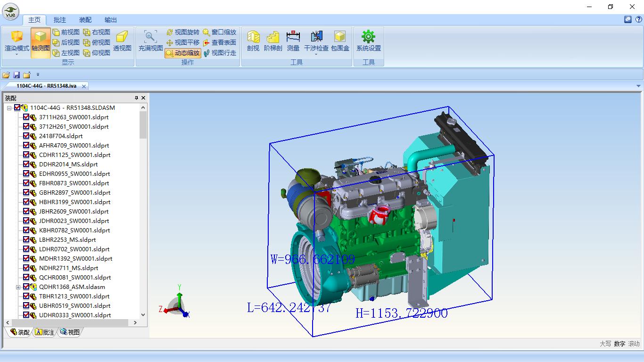Activate 视图平移 pan view
This screenshot has height=362, width=644.
pos(183,42)
